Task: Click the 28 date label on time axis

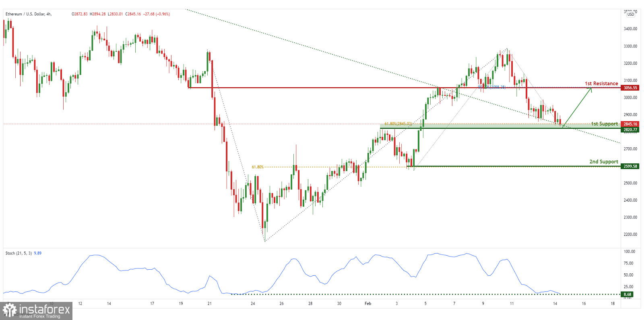Action: click(x=310, y=303)
